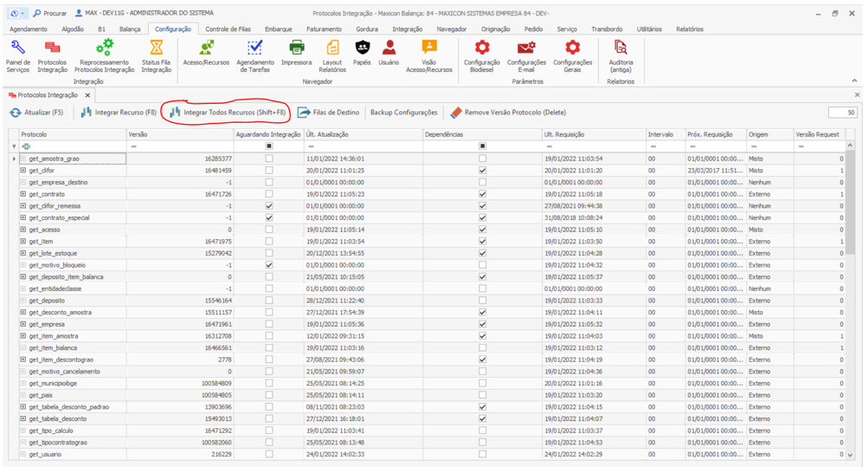Switch to Controle de Filas tab
Screen dimensions: 868x473
coord(228,29)
